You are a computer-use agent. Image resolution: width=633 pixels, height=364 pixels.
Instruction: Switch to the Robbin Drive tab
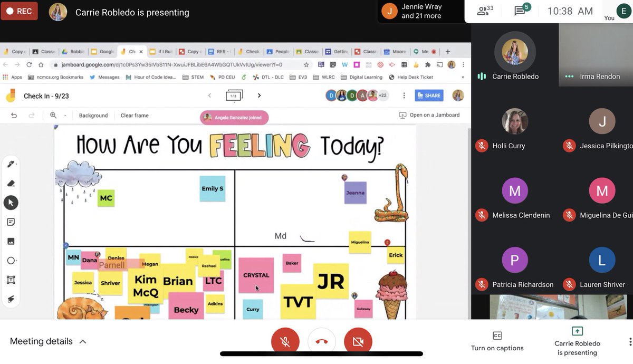point(73,52)
